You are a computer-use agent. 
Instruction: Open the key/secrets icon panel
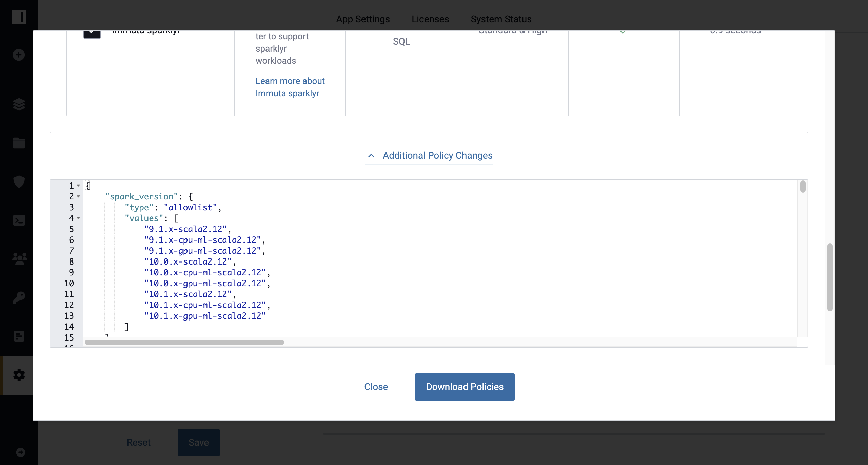point(19,297)
